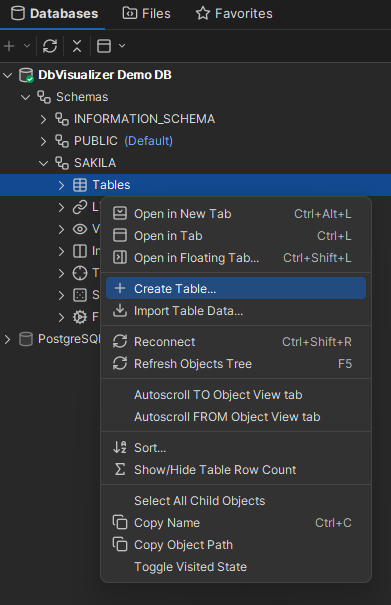Expand the PUBLIC schema node
The image size is (391, 605).
[43, 141]
